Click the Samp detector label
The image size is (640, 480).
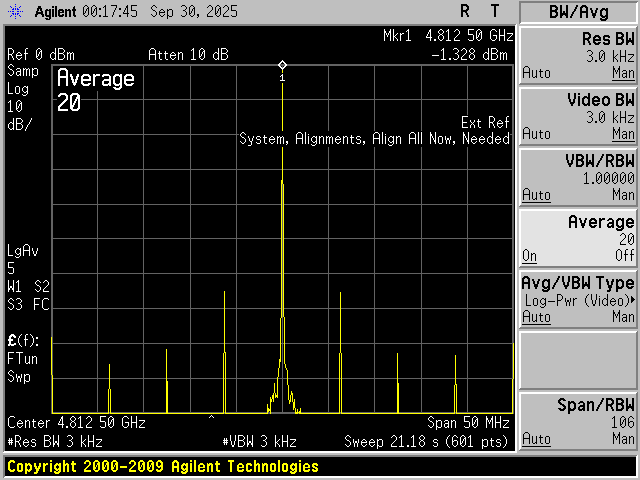[23, 71]
